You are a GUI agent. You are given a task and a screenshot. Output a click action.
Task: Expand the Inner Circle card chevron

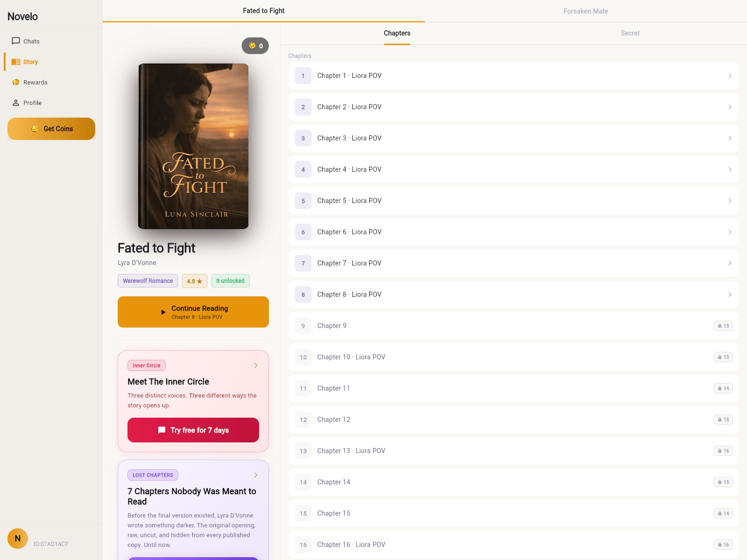tap(256, 365)
